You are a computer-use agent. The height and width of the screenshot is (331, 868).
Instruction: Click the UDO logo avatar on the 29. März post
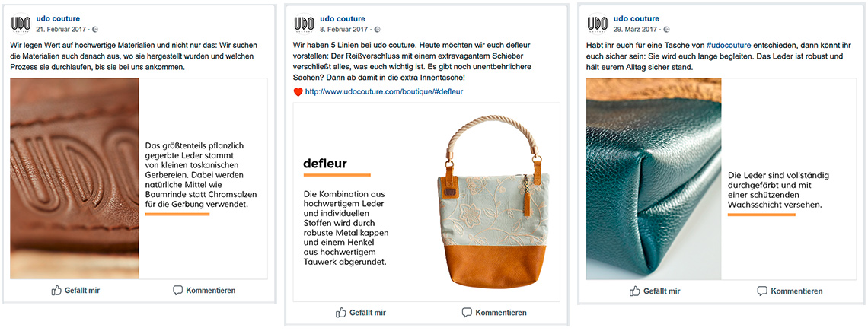pyautogui.click(x=597, y=24)
